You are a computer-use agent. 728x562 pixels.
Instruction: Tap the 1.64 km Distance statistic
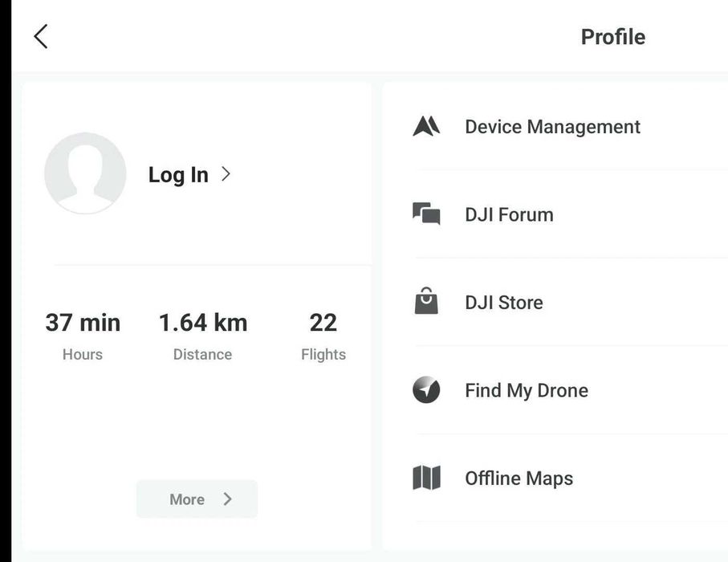tap(203, 336)
